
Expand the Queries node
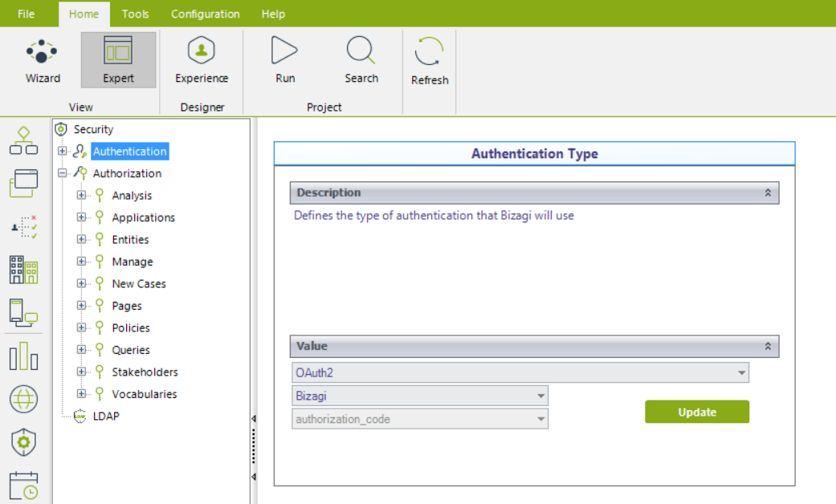tap(81, 349)
